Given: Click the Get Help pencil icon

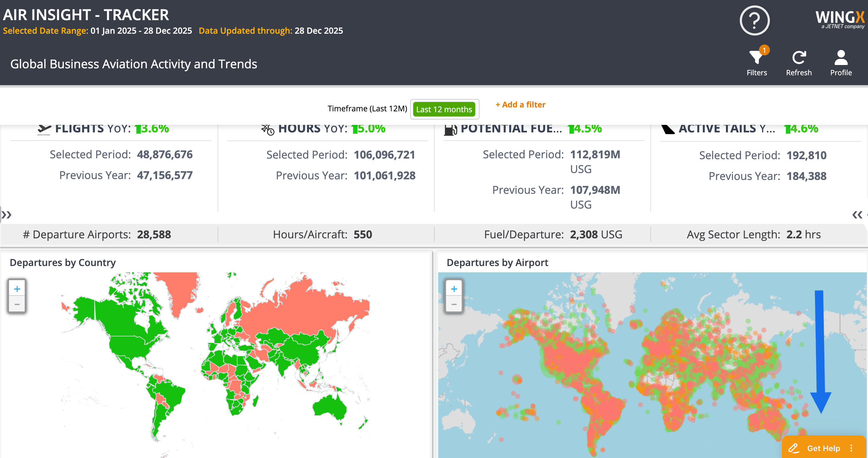Looking at the screenshot, I should (794, 448).
